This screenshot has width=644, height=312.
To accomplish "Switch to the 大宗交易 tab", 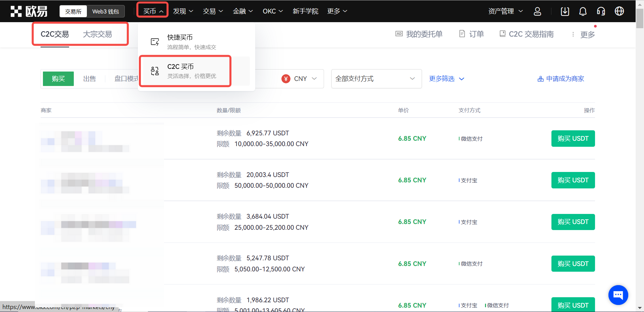I will [x=97, y=34].
